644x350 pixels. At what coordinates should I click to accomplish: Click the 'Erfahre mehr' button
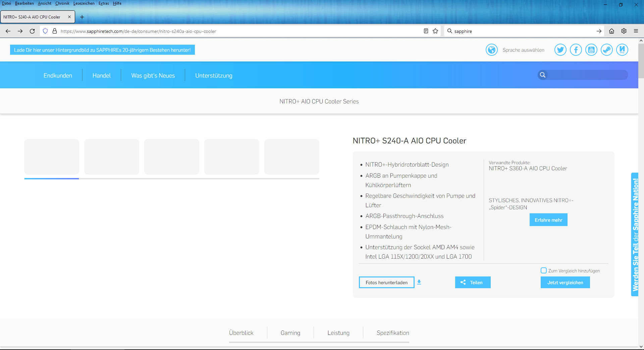[548, 220]
